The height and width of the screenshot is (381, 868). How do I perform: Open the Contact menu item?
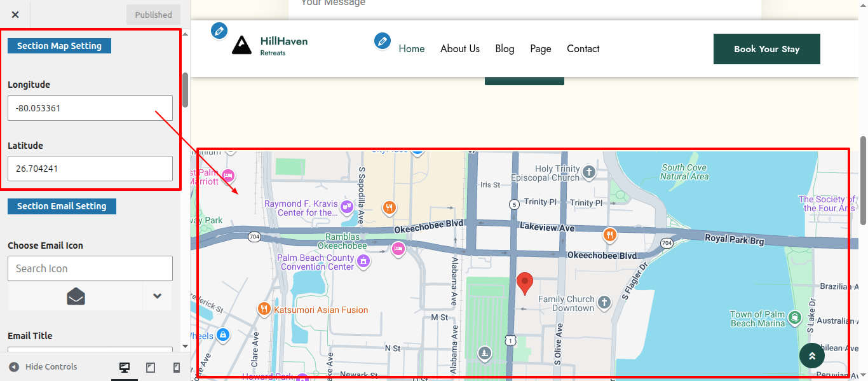point(583,49)
